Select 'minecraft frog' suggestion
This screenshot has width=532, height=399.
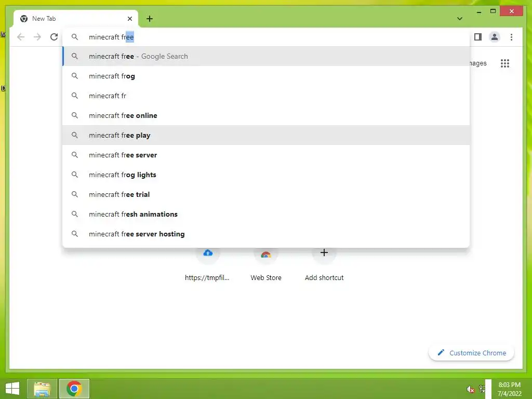pyautogui.click(x=267, y=76)
